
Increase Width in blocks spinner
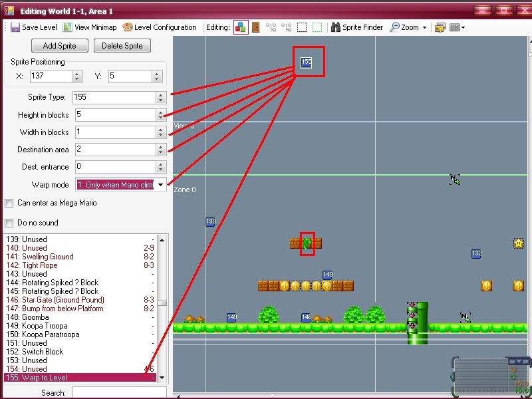click(161, 129)
